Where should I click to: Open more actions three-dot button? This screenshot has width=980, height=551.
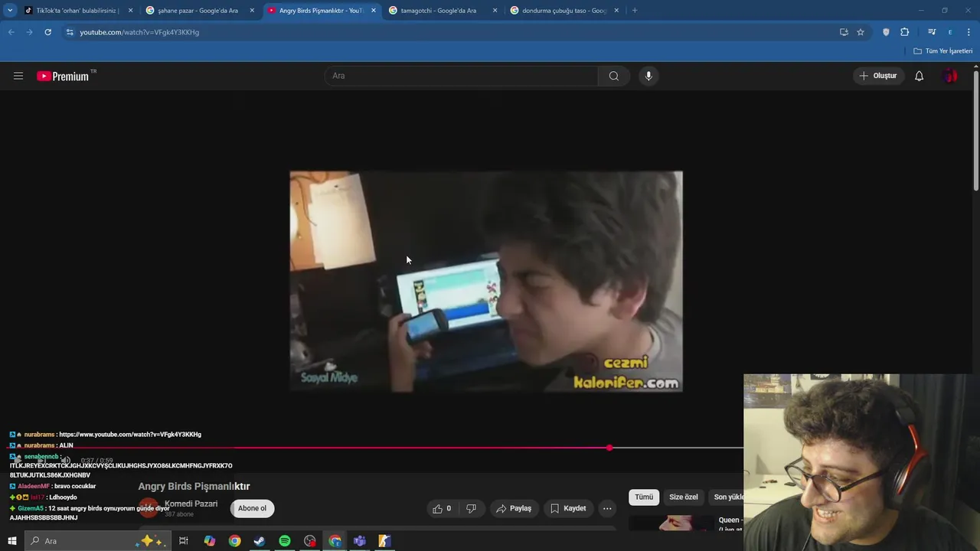tap(607, 508)
